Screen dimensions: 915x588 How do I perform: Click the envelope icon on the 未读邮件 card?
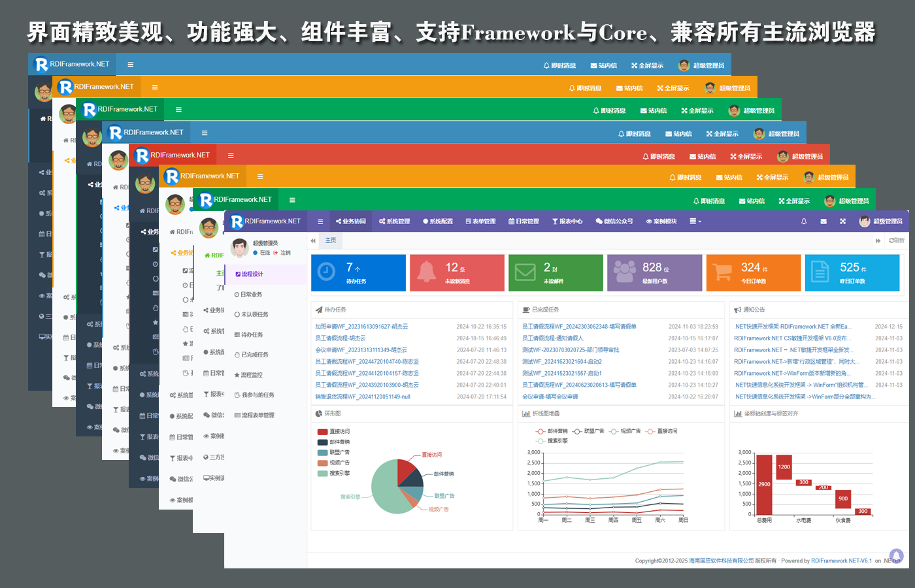pyautogui.click(x=525, y=272)
